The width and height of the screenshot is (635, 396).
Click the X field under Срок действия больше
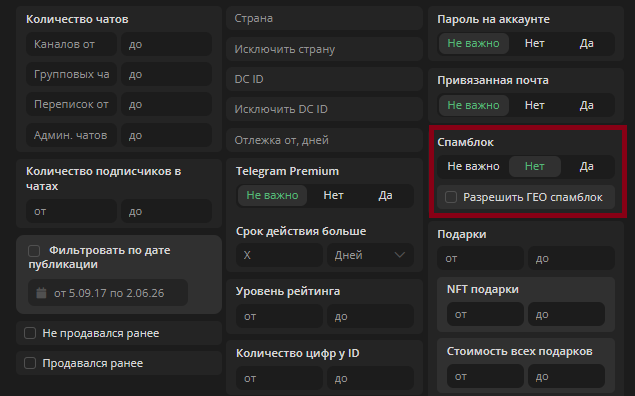[x=279, y=255]
